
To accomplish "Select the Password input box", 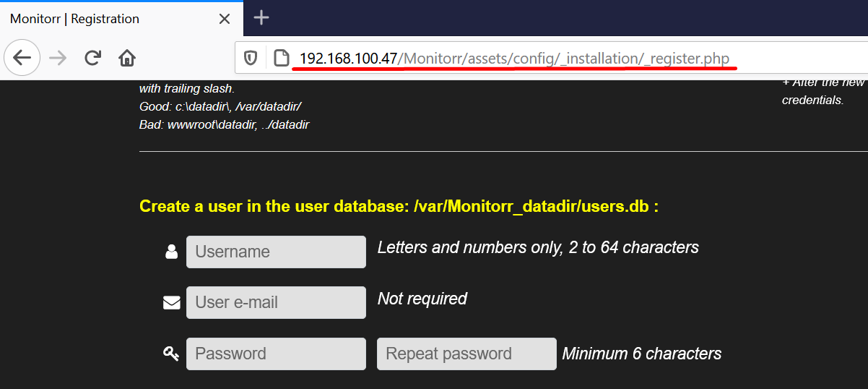I will (276, 354).
